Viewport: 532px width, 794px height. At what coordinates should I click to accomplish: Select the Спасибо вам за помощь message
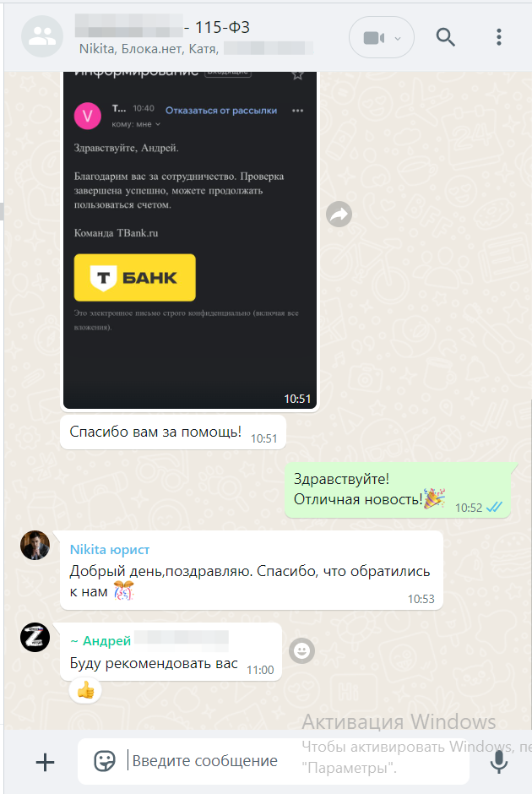coord(173,432)
